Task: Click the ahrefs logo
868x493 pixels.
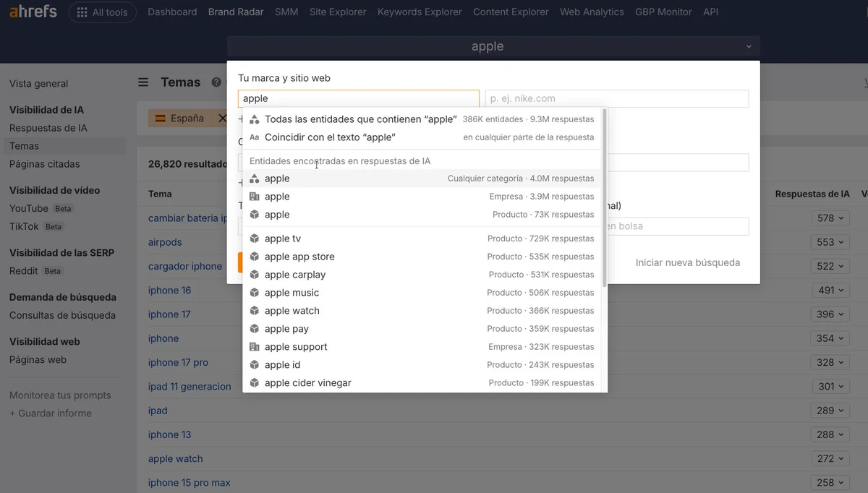Action: coord(33,12)
